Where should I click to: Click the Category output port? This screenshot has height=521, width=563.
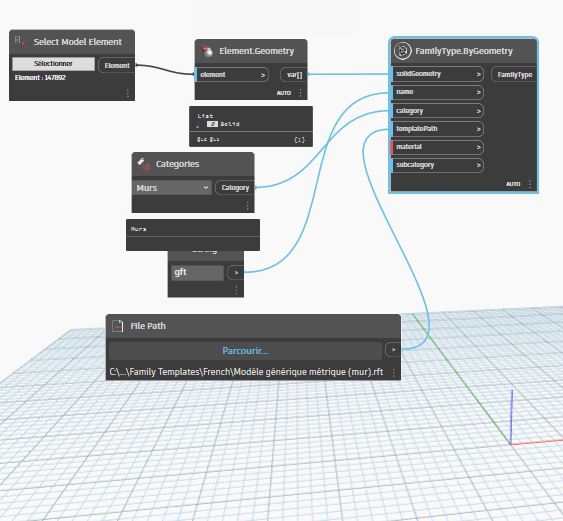[234, 188]
